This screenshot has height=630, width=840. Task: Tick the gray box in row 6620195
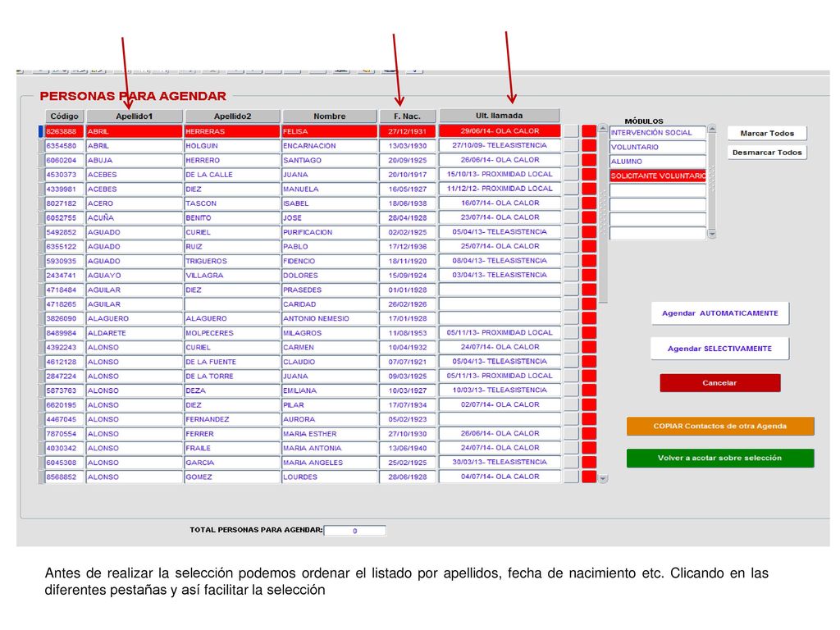tap(572, 405)
